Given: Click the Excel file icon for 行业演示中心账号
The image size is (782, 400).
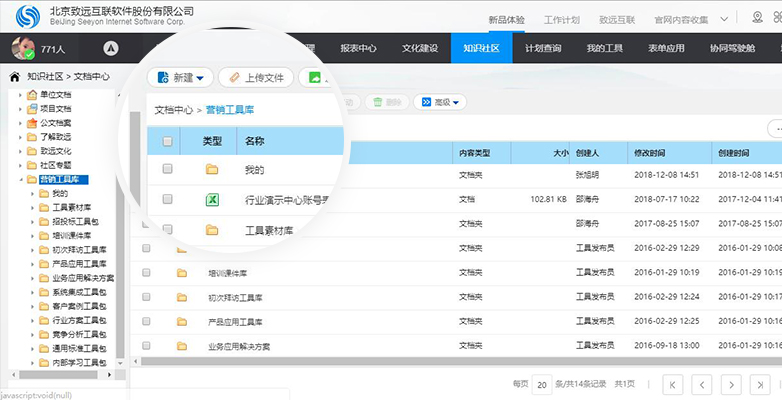Looking at the screenshot, I should (212, 200).
